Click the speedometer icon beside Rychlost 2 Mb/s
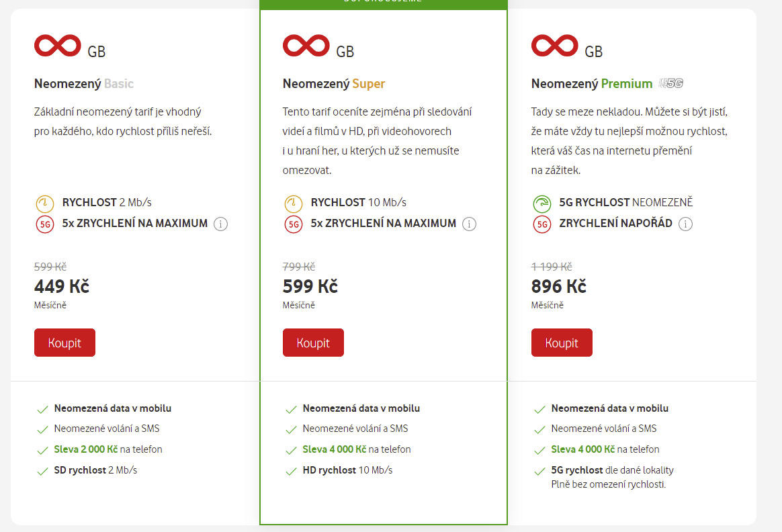The image size is (782, 532). (45, 204)
